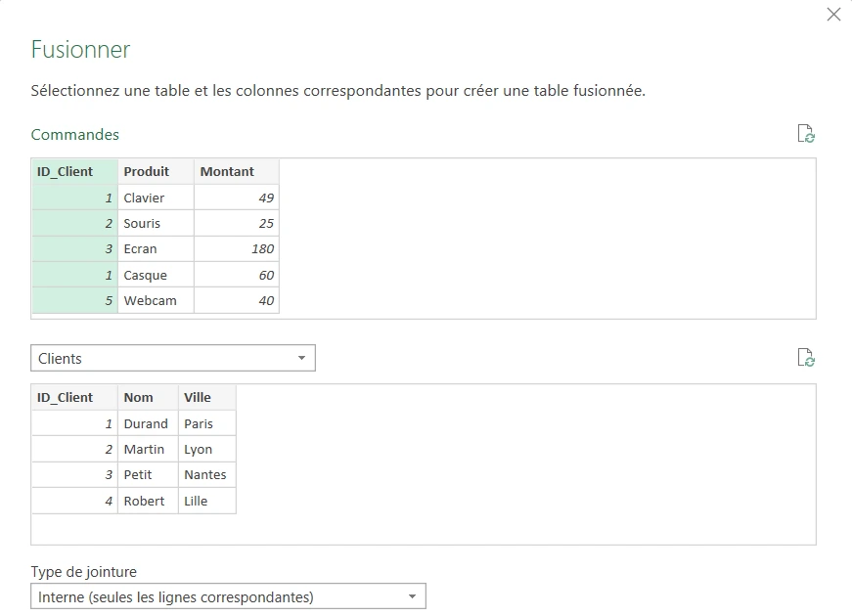
Task: Click ID_Client value 5 in Webcam row
Action: 75,300
